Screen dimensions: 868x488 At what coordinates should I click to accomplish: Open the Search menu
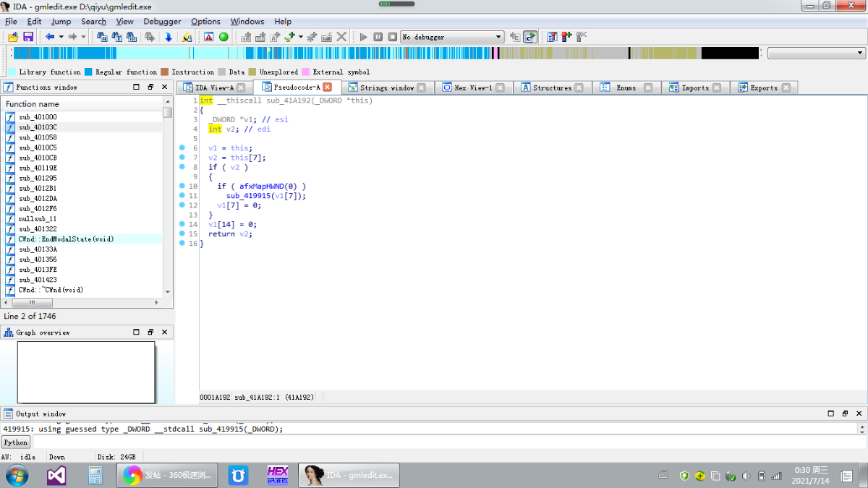[x=93, y=22]
